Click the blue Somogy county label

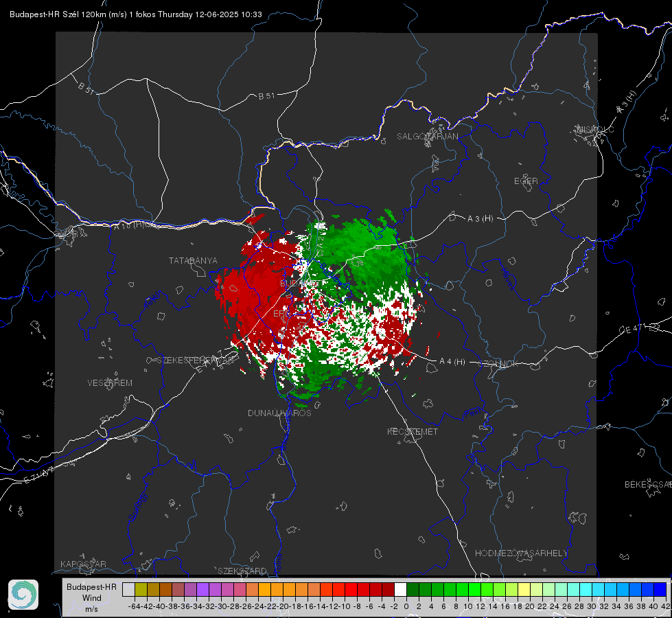point(138,507)
